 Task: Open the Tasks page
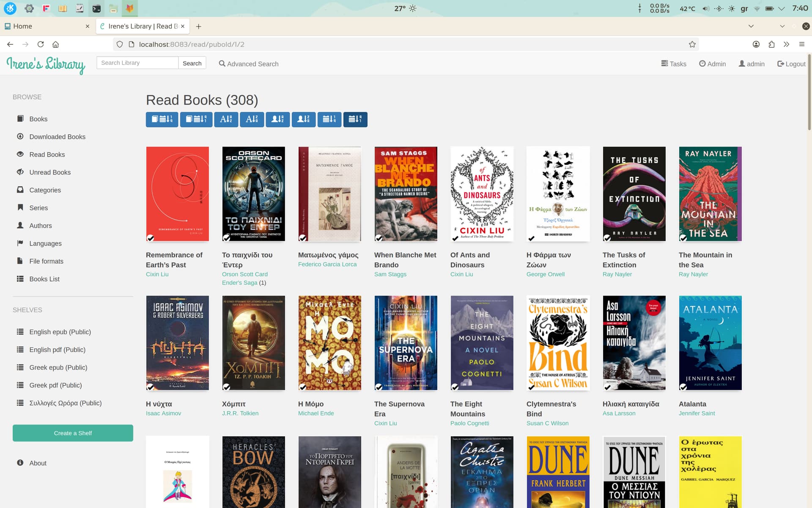[674, 63]
